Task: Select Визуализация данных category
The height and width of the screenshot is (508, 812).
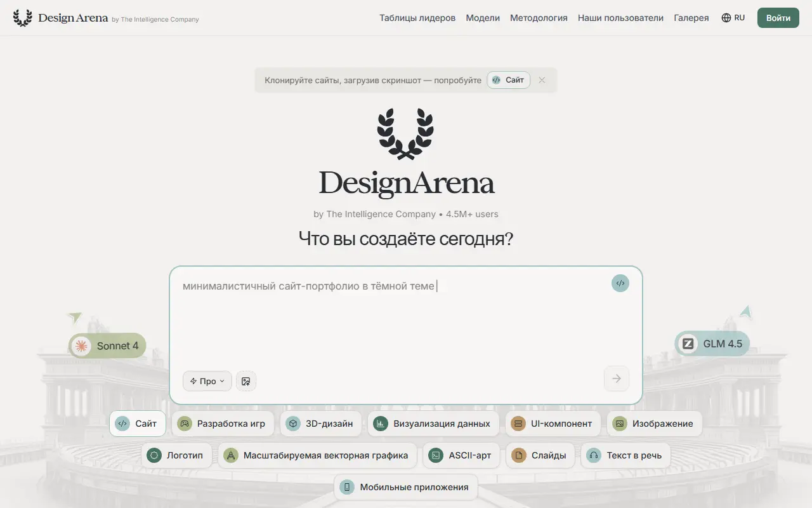Action: [x=433, y=424]
